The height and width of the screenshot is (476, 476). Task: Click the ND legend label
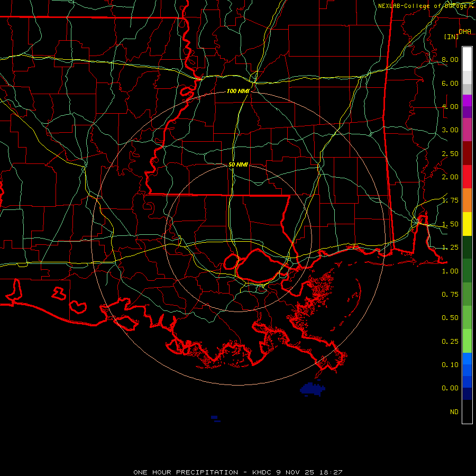(x=454, y=412)
